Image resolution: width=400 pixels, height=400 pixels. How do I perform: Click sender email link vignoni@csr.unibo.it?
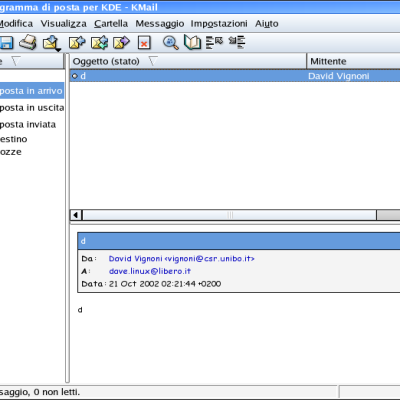click(x=181, y=259)
